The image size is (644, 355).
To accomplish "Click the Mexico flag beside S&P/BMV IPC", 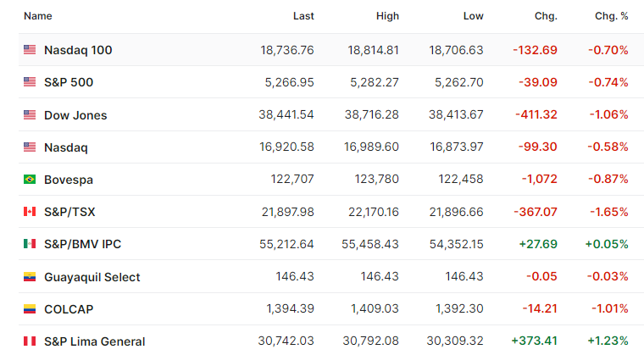I will 30,244.
